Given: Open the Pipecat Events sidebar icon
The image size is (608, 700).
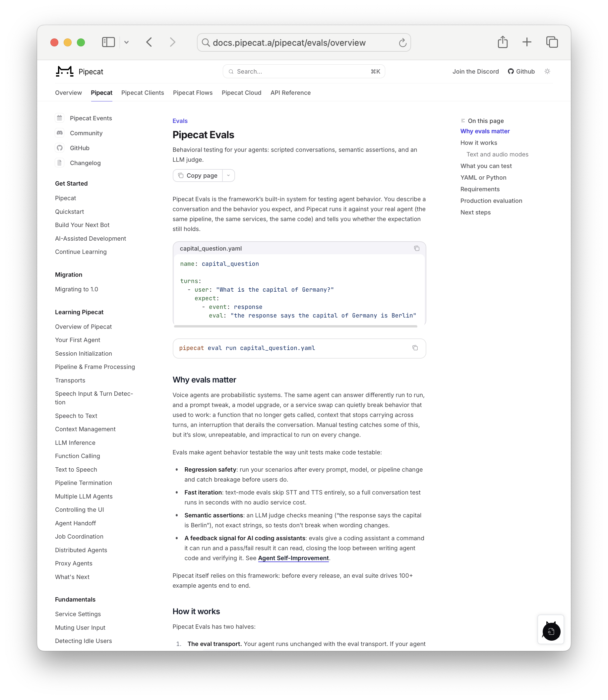Looking at the screenshot, I should [x=60, y=118].
